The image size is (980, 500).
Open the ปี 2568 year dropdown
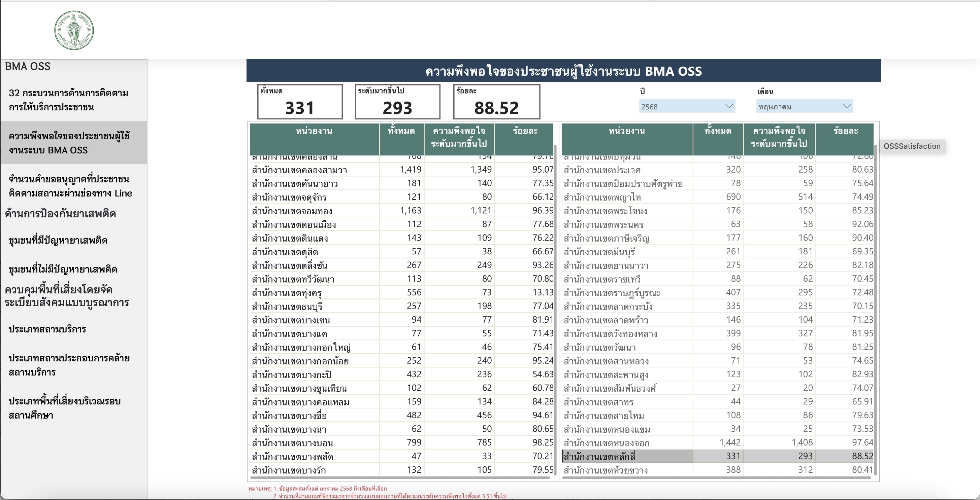click(687, 106)
